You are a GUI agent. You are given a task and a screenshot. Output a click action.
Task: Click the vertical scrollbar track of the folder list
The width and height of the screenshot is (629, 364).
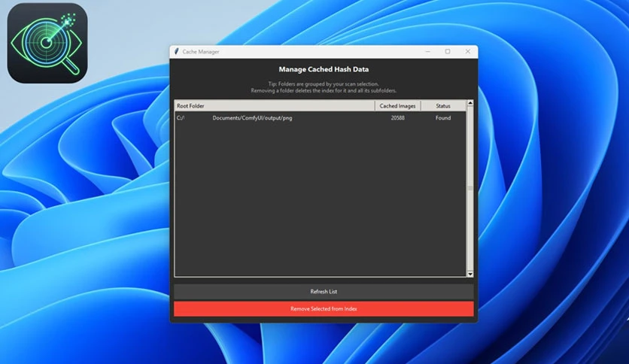470,189
